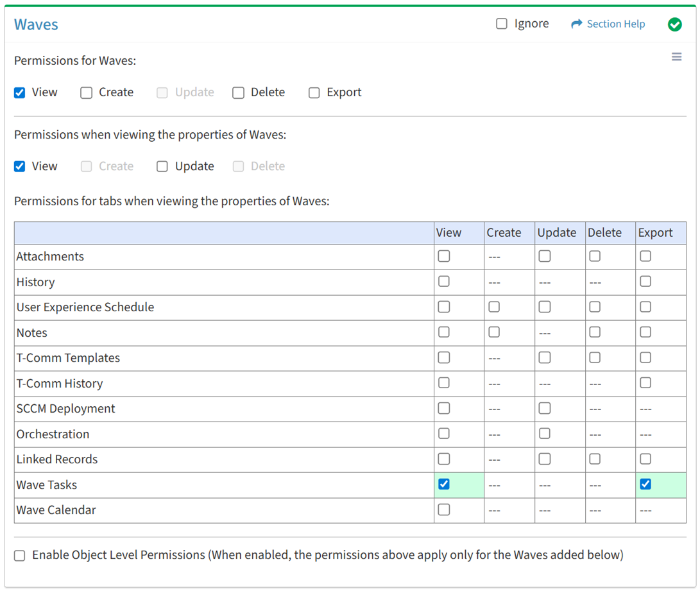Image resolution: width=700 pixels, height=591 pixels.
Task: Check View for Wave Calendar
Action: coord(443,510)
